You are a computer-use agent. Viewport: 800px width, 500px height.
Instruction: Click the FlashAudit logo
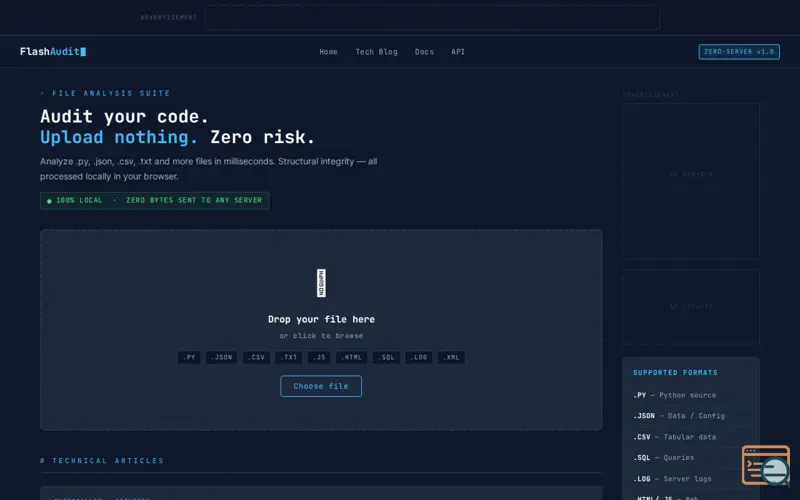tap(53, 52)
